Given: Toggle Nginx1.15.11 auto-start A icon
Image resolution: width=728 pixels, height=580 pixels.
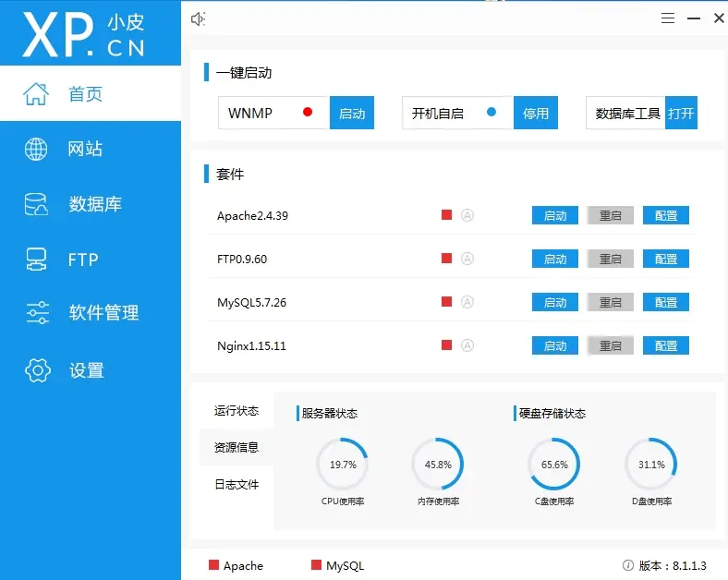Looking at the screenshot, I should click(x=467, y=345).
